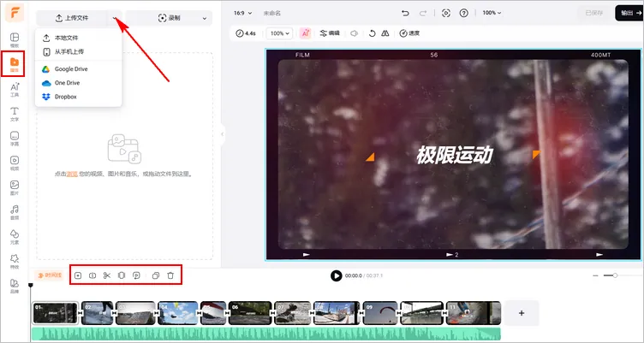This screenshot has height=343, width=644.
Task: Click the crop/freeze frame icon in timeline toolbar
Action: [x=122, y=275]
